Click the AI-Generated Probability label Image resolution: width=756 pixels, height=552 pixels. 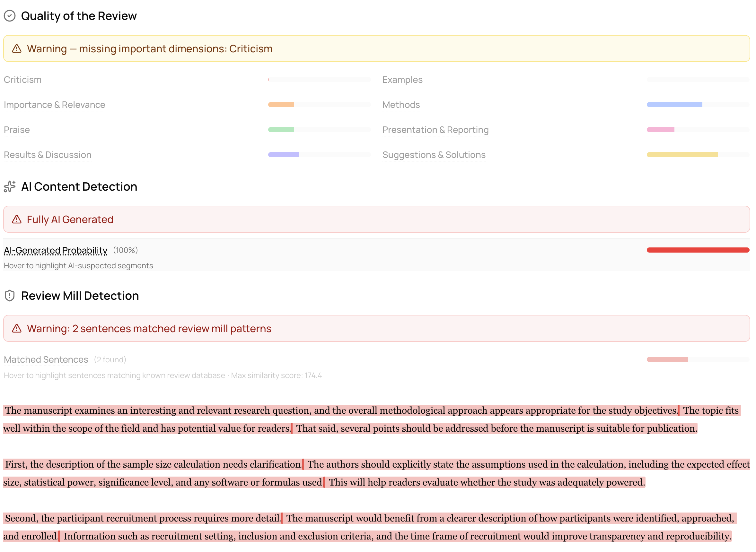56,250
